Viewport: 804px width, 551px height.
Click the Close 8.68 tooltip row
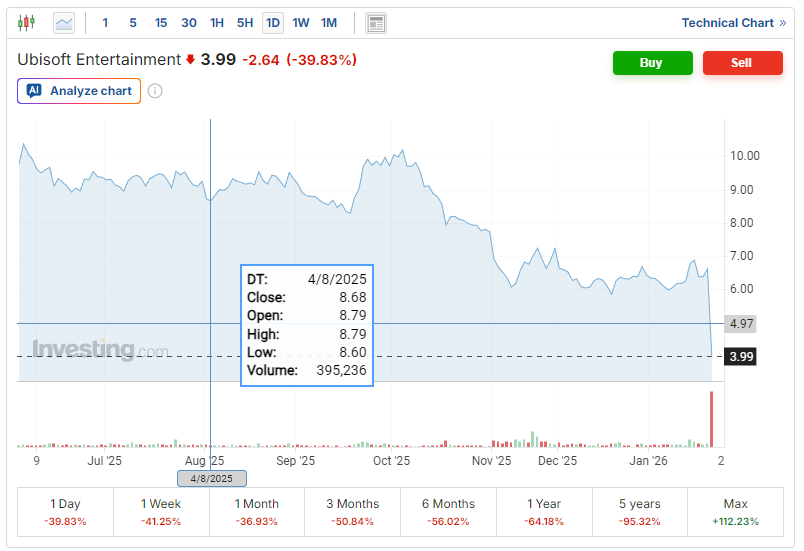coord(307,297)
